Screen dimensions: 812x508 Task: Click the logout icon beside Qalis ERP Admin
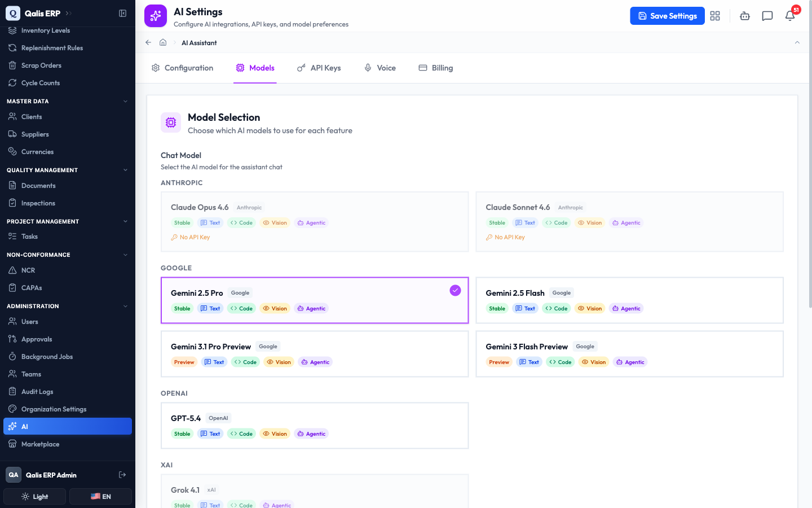click(122, 475)
